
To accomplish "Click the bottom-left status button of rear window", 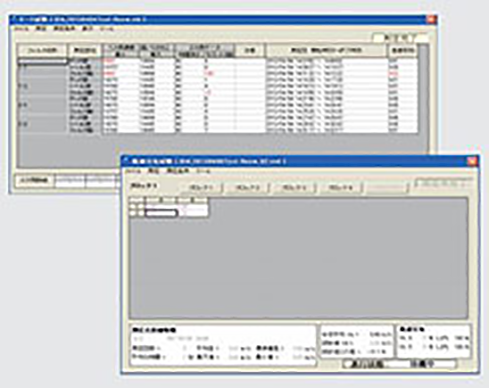I will (35, 180).
